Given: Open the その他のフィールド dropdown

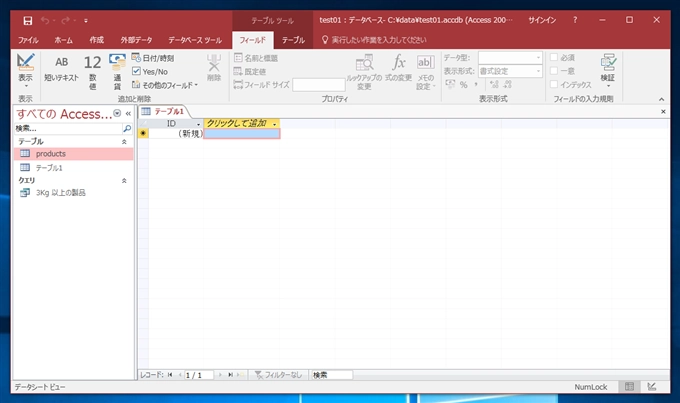Looking at the screenshot, I should click(165, 85).
